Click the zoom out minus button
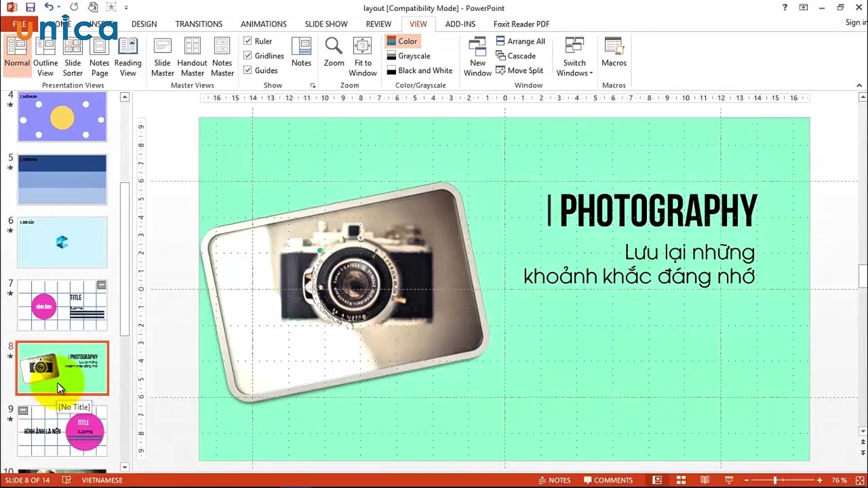868x488 pixels. point(747,480)
